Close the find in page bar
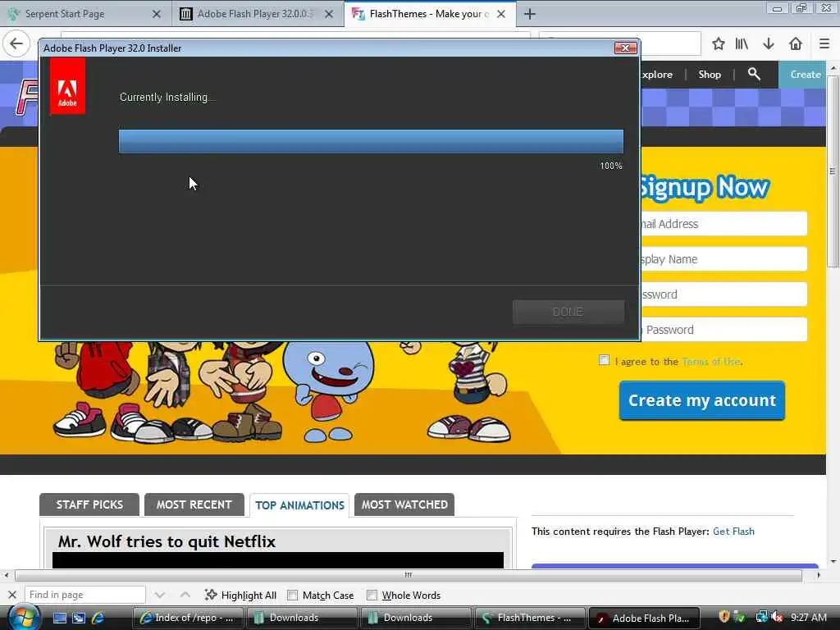 12,595
